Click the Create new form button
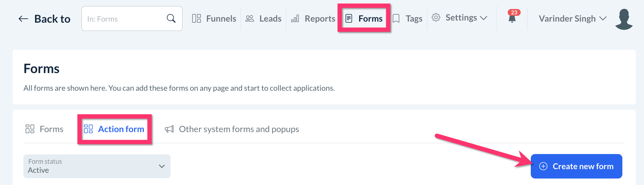This screenshot has width=644, height=185. [x=576, y=166]
